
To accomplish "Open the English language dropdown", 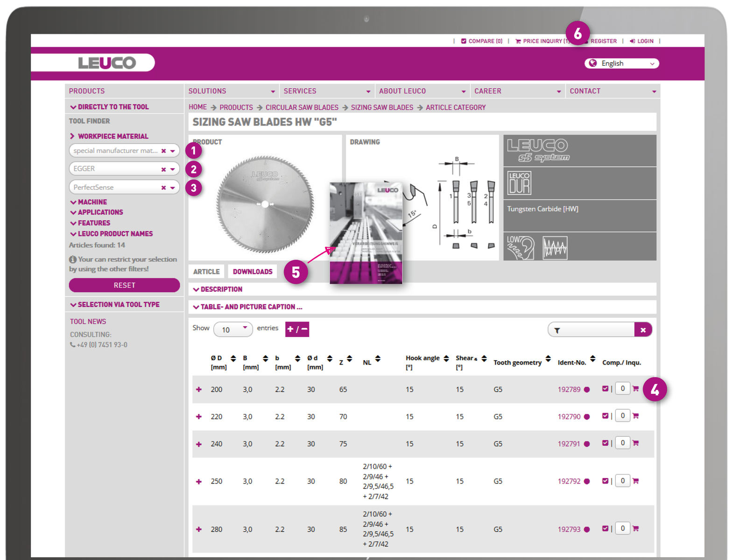I will pos(621,63).
